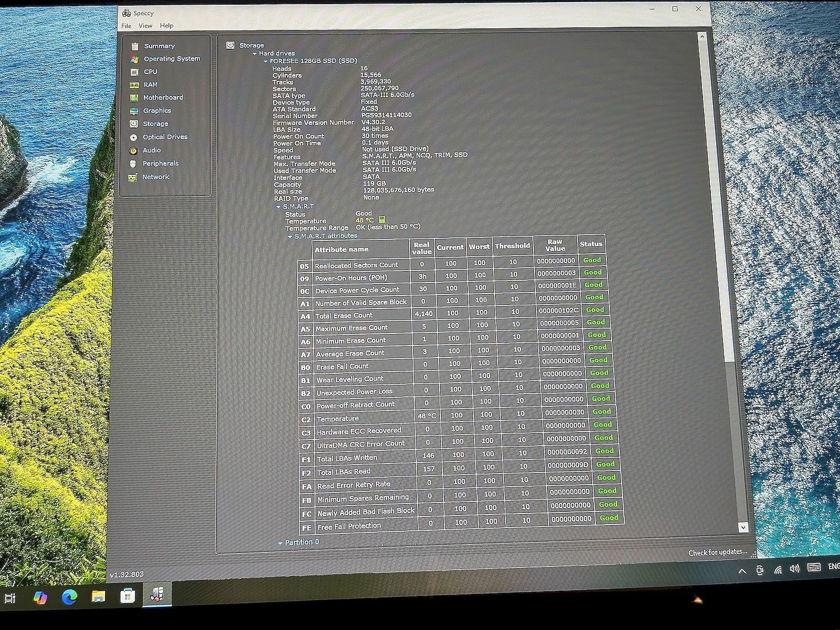
Task: Select the Audio speaker icon
Action: pyautogui.click(x=133, y=151)
